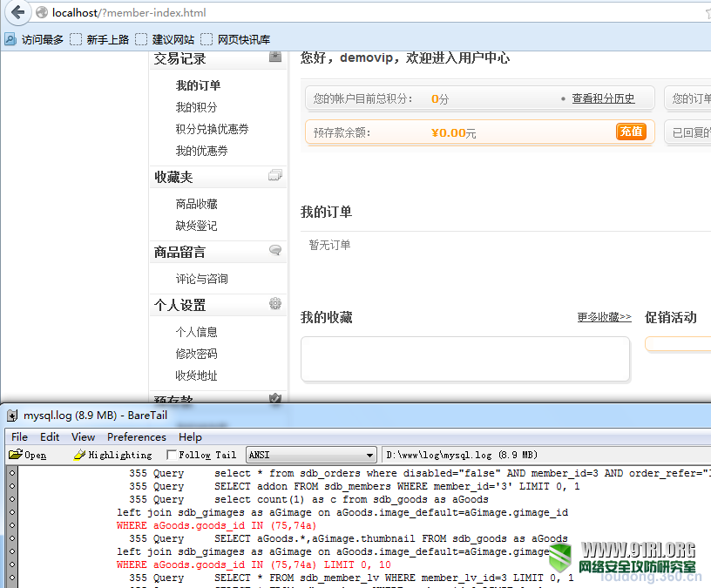Open the 网页快讯库 bookmark
The height and width of the screenshot is (588, 711).
235,40
